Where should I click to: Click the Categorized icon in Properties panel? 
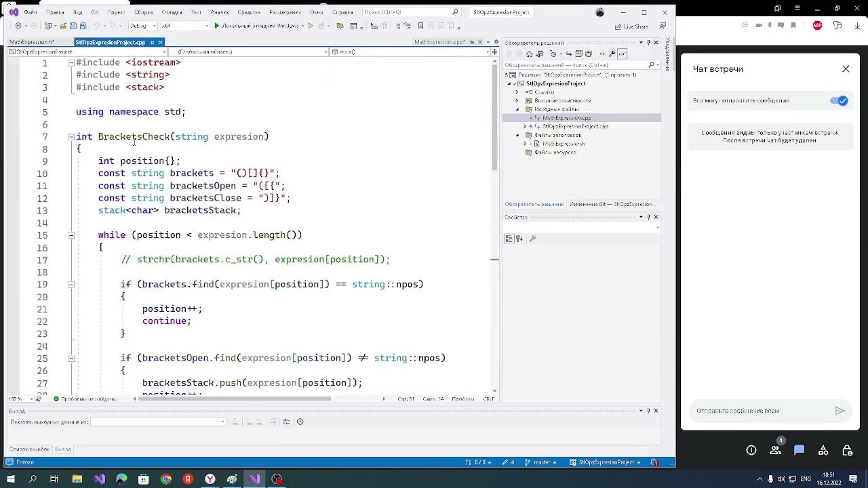click(x=509, y=239)
